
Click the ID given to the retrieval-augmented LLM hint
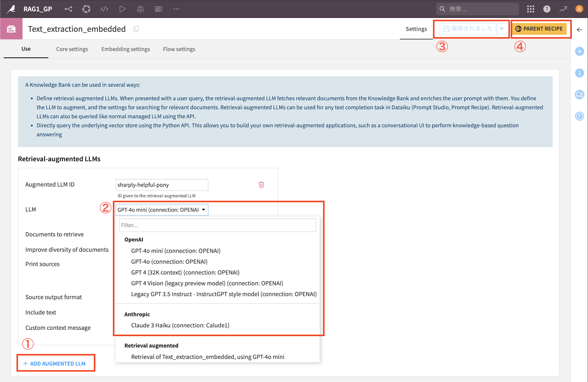pyautogui.click(x=156, y=196)
